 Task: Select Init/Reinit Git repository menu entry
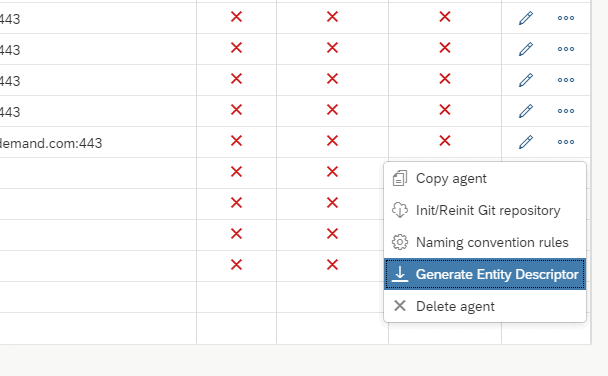pyautogui.click(x=485, y=210)
